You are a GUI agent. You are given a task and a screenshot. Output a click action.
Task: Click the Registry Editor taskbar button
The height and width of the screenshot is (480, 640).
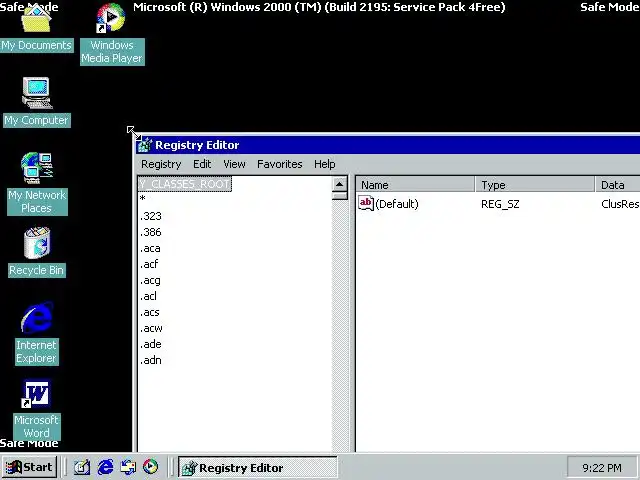258,468
